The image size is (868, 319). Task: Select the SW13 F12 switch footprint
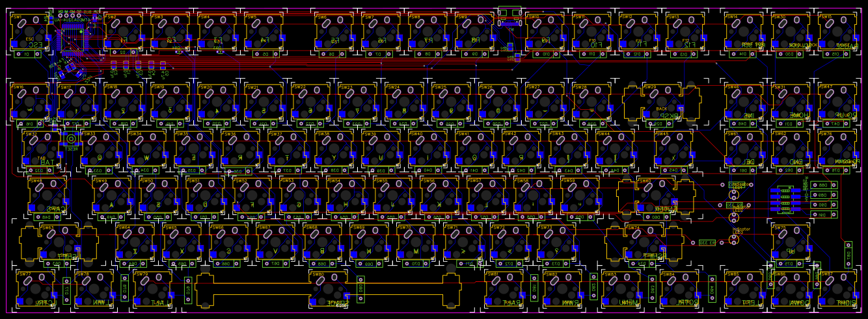[685, 32]
